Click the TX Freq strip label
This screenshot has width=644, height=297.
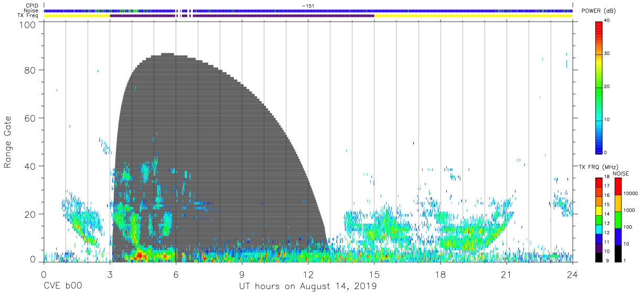coord(28,16)
